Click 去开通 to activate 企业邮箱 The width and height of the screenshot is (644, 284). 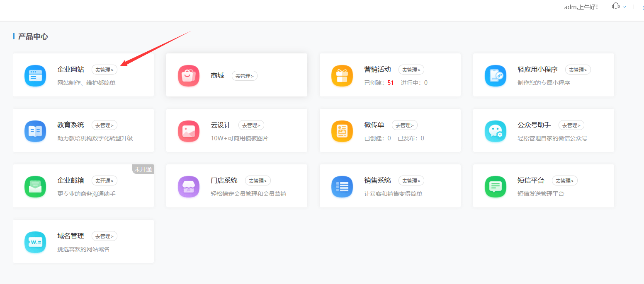(x=104, y=181)
